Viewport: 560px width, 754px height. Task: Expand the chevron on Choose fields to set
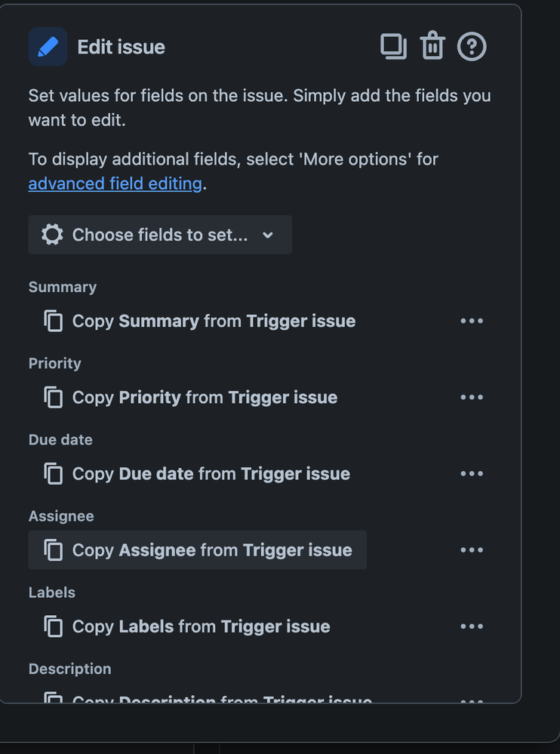(268, 235)
